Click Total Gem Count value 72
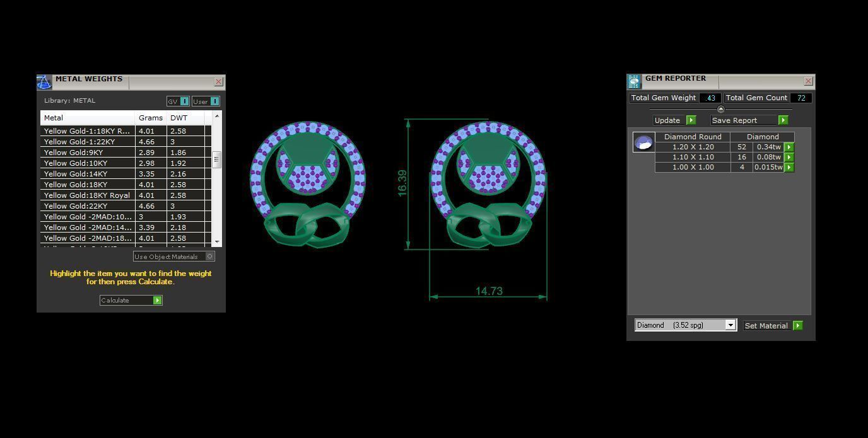868x438 pixels. point(801,98)
